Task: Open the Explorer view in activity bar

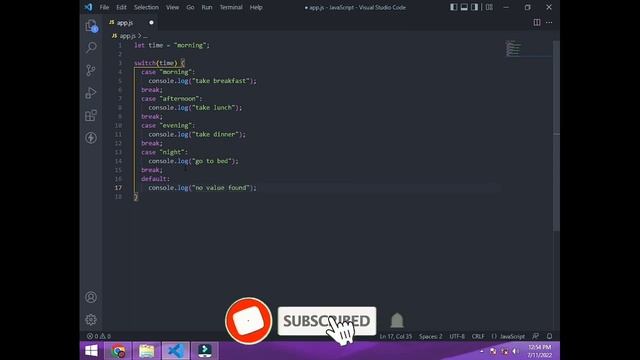Action: [91, 25]
